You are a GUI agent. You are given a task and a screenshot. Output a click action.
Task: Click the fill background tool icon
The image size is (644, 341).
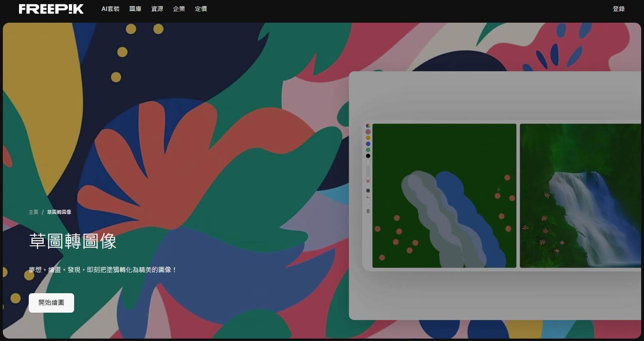(x=368, y=190)
